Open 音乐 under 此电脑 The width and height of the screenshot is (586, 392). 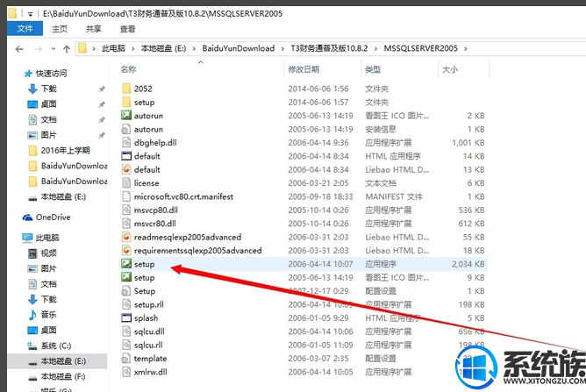48,315
